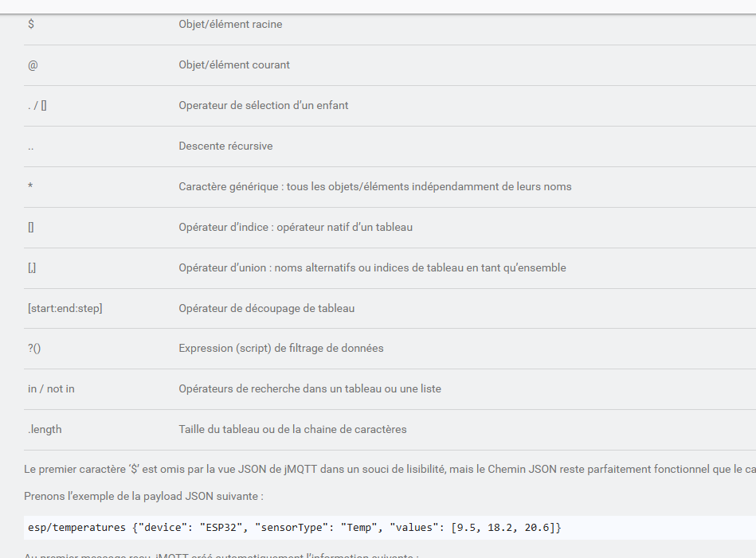Click the 'in / not in' operator cell
The image size is (756, 558).
[51, 388]
